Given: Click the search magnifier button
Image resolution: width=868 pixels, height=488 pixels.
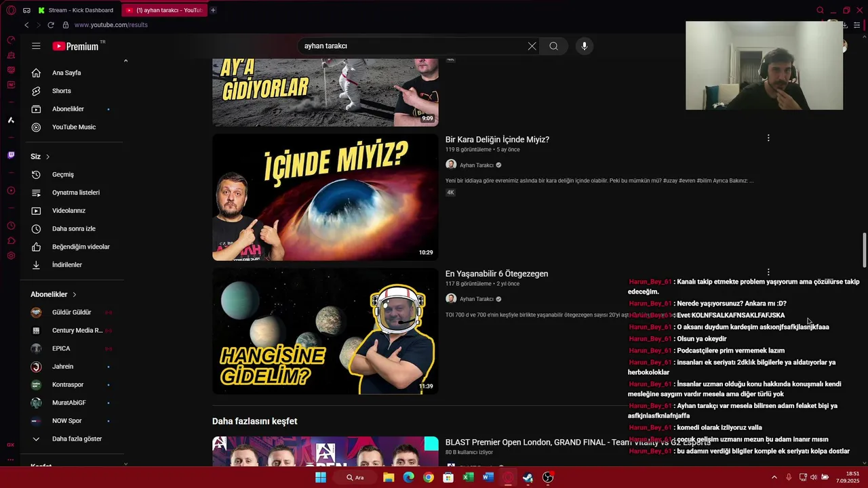Looking at the screenshot, I should 553,46.
